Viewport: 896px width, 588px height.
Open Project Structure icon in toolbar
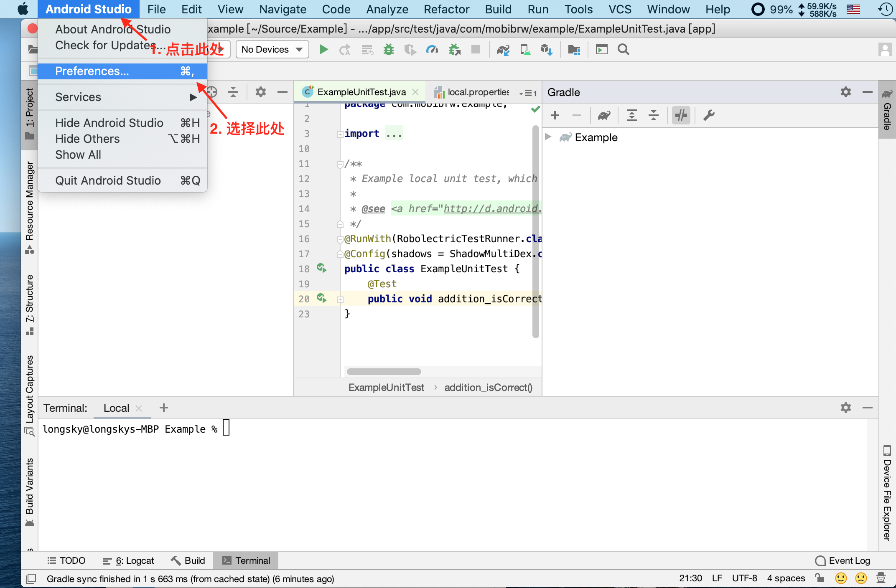(574, 50)
